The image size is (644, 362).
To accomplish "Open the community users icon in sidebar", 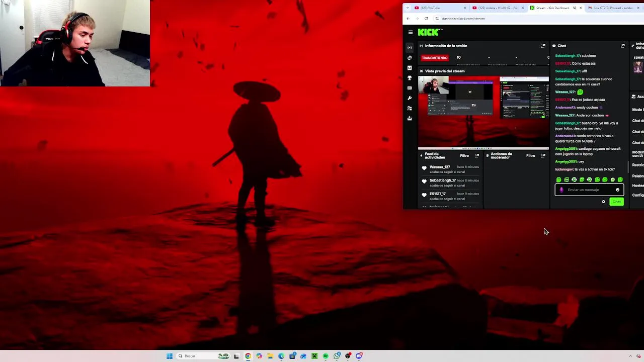I will 410,108.
